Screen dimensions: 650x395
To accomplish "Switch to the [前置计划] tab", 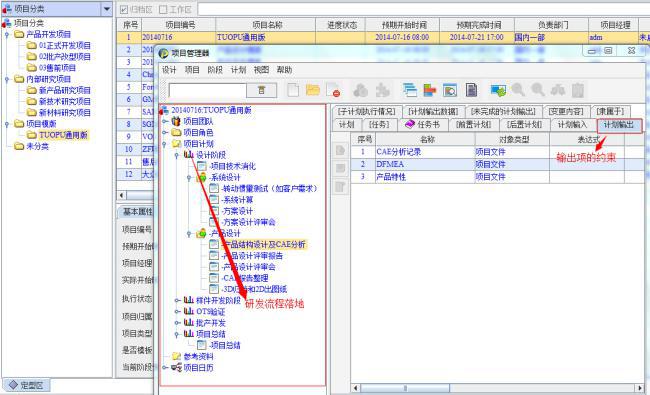I will click(x=473, y=125).
